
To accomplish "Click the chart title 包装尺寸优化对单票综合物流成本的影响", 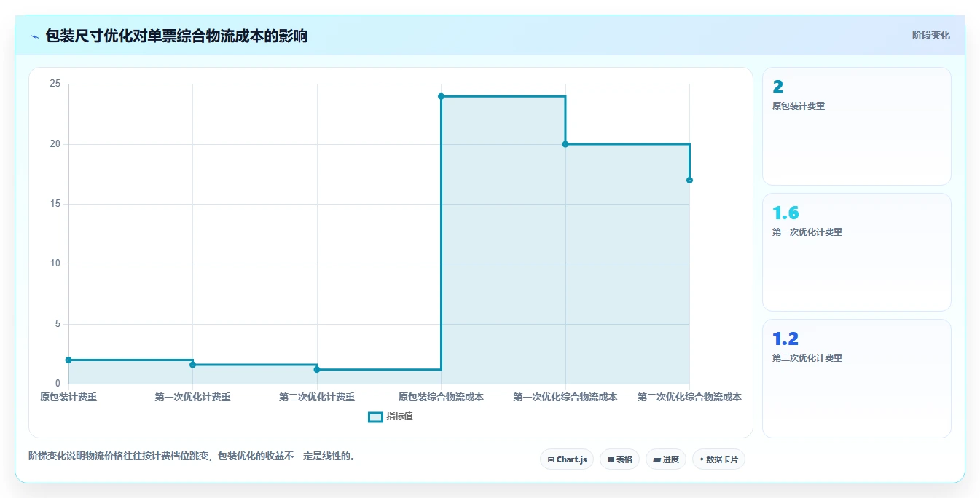I will (x=176, y=36).
